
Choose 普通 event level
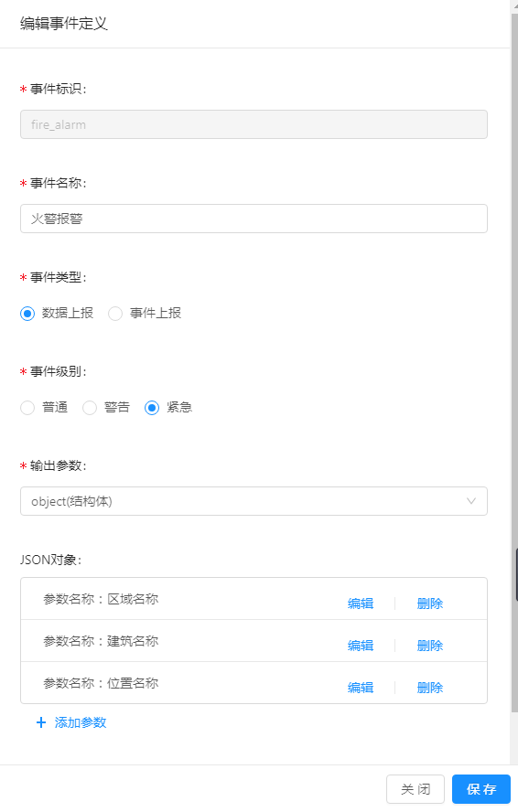coord(27,408)
